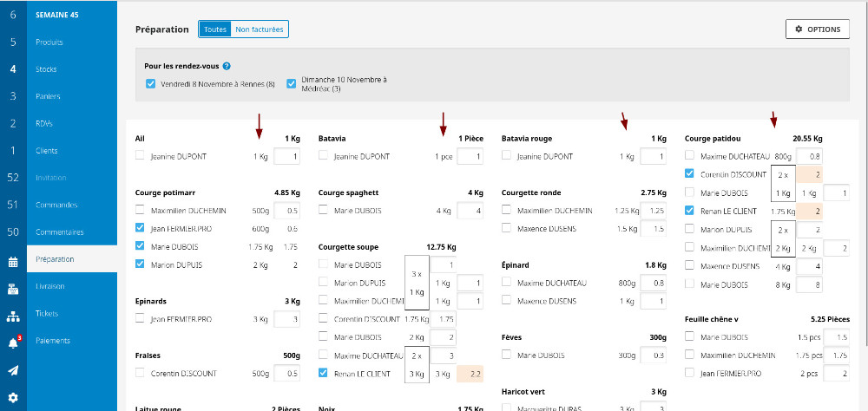Jump to week 52 in the sidebar
Screen dimensions: 868x411
13,177
